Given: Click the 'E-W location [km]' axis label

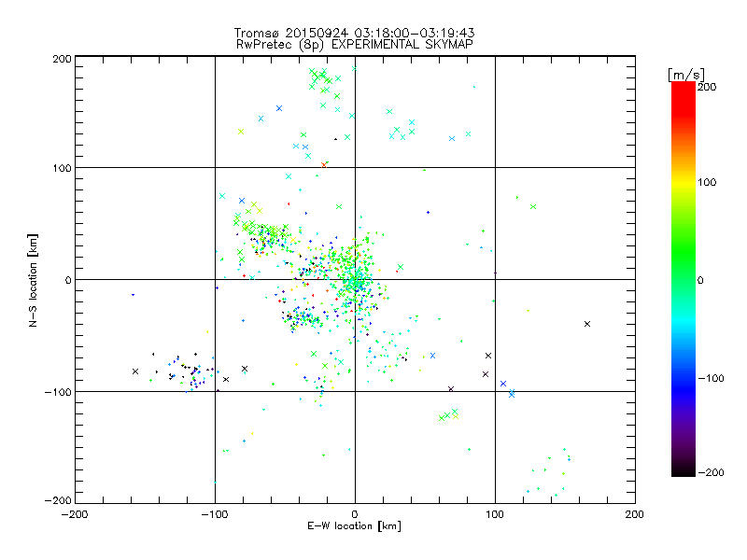Looking at the screenshot, I should [354, 525].
